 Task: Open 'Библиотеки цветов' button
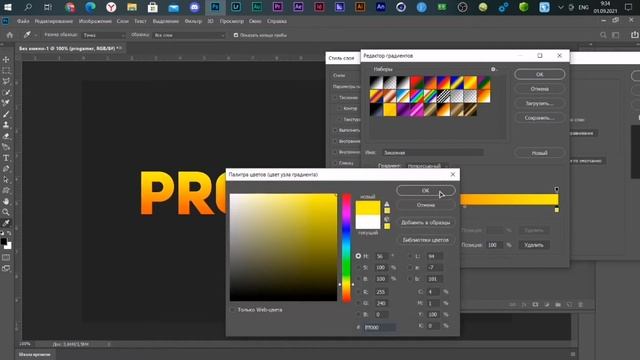click(x=426, y=240)
